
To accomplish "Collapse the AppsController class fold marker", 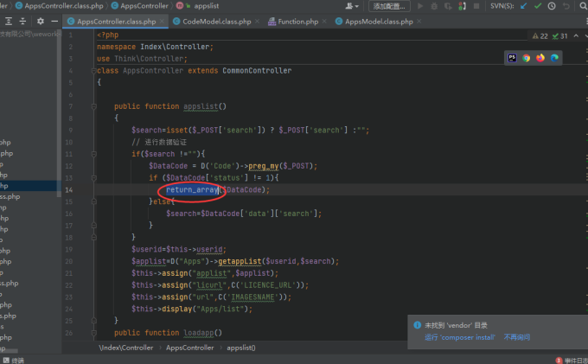I will click(93, 71).
